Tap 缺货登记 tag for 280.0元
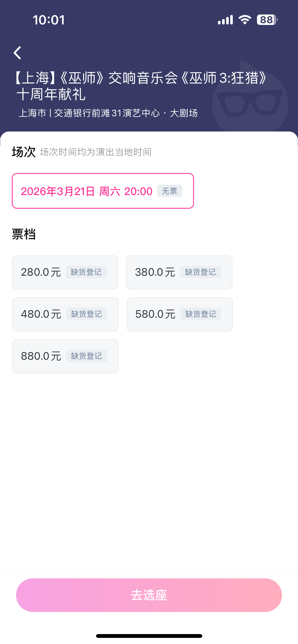This screenshot has width=298, height=644. [86, 272]
